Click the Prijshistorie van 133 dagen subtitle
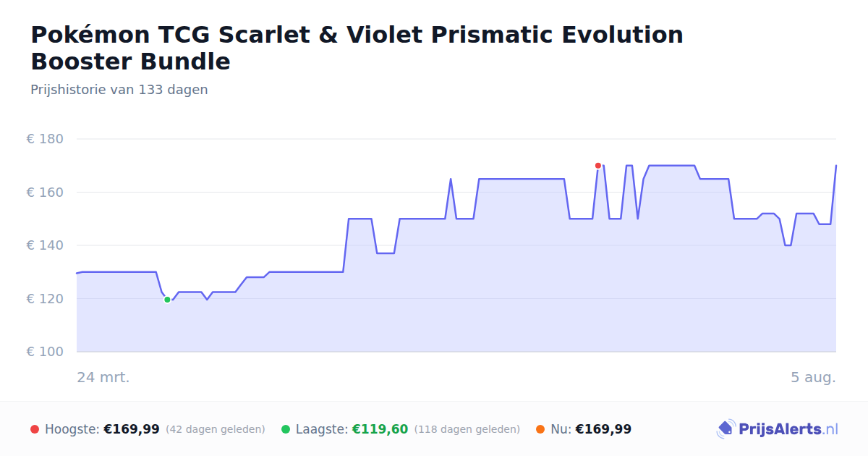The width and height of the screenshot is (868, 456). click(x=119, y=90)
